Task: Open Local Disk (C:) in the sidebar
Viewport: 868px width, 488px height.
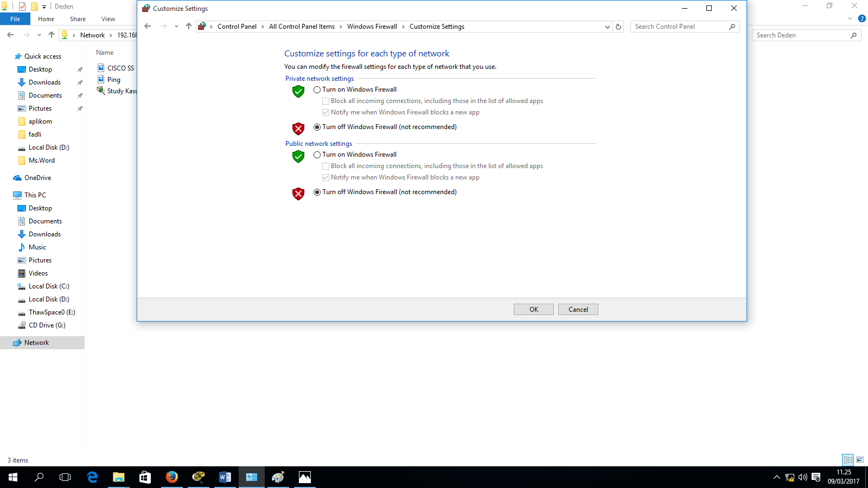Action: (49, 286)
